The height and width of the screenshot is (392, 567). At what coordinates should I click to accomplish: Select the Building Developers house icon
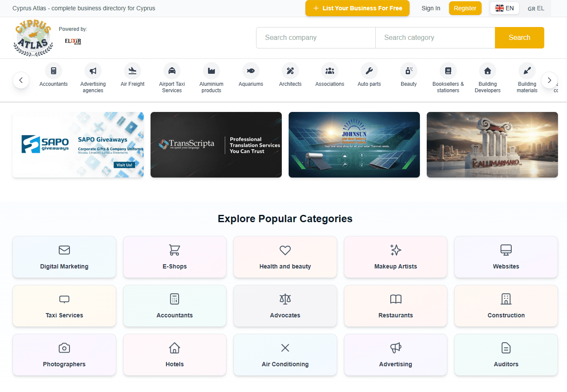488,71
